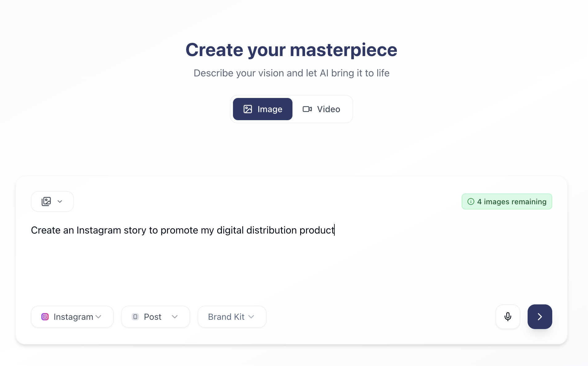The height and width of the screenshot is (366, 588).
Task: Click the camera icon in Video tab
Action: coord(307,109)
